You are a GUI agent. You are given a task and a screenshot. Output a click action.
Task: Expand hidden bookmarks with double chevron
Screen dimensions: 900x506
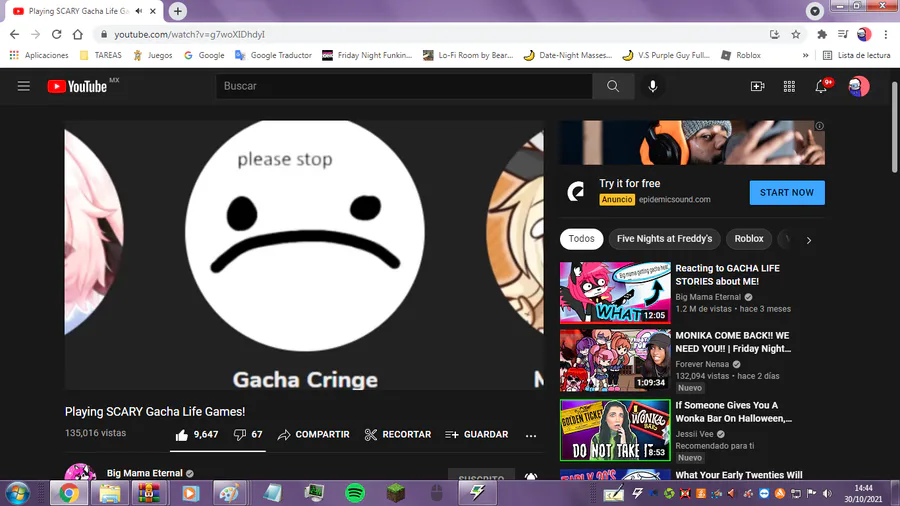point(805,55)
